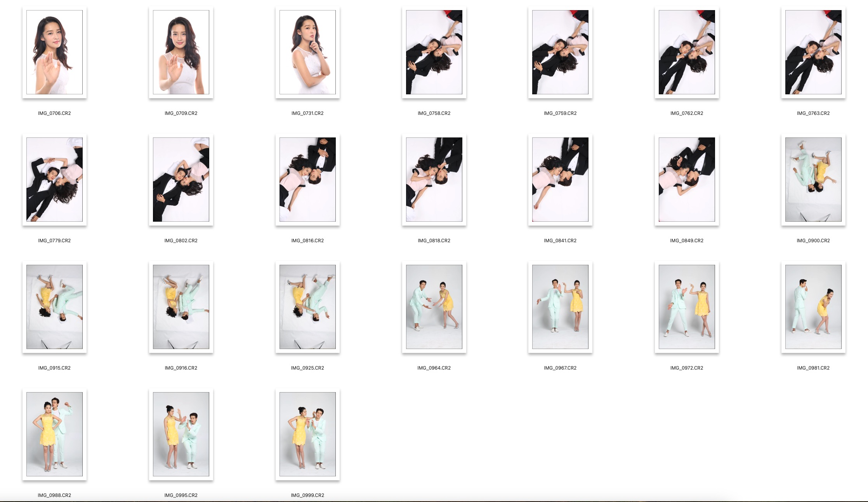Open the IMG_0731.CR2 image thumbnail

coord(307,52)
